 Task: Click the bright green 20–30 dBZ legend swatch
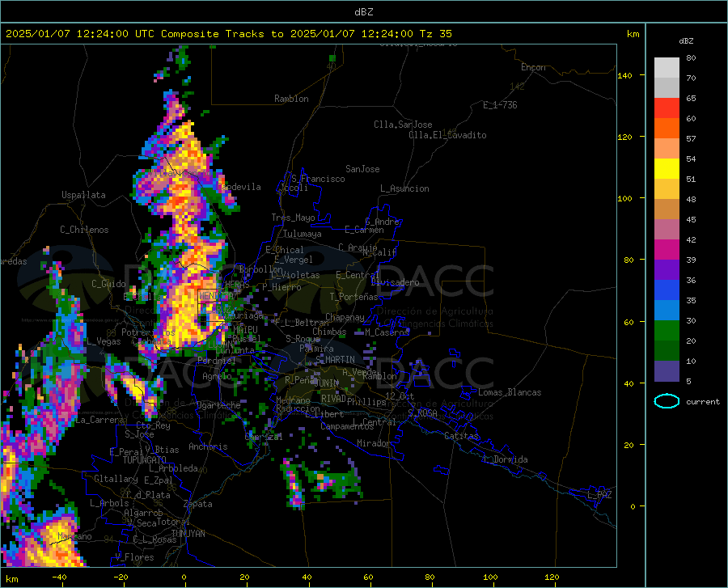(667, 331)
